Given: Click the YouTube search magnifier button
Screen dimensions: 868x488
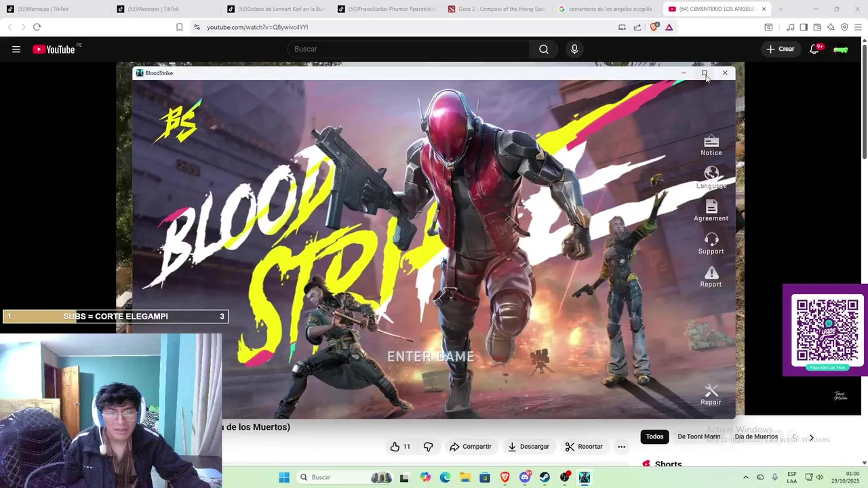Looking at the screenshot, I should coord(544,49).
